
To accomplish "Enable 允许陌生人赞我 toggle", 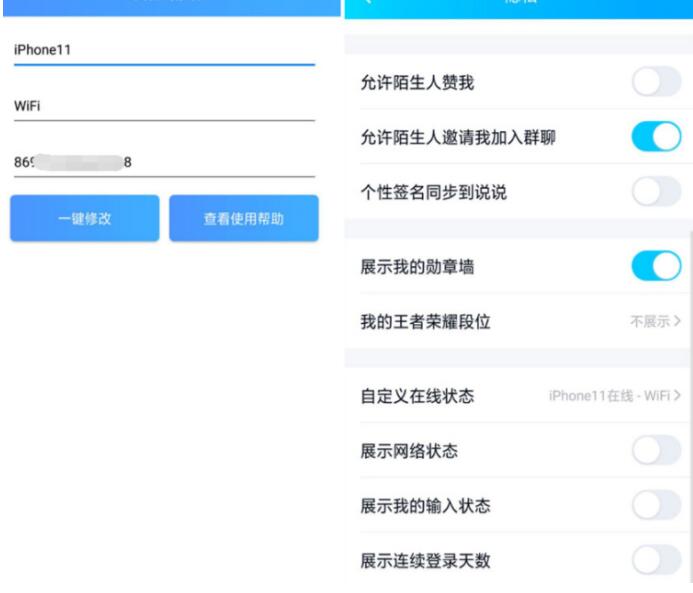I will pos(656,82).
